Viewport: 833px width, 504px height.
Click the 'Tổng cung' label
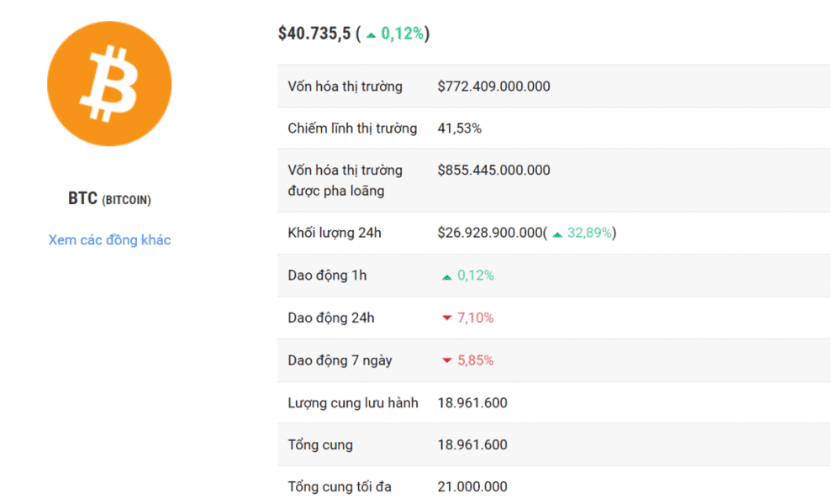[x=319, y=444]
